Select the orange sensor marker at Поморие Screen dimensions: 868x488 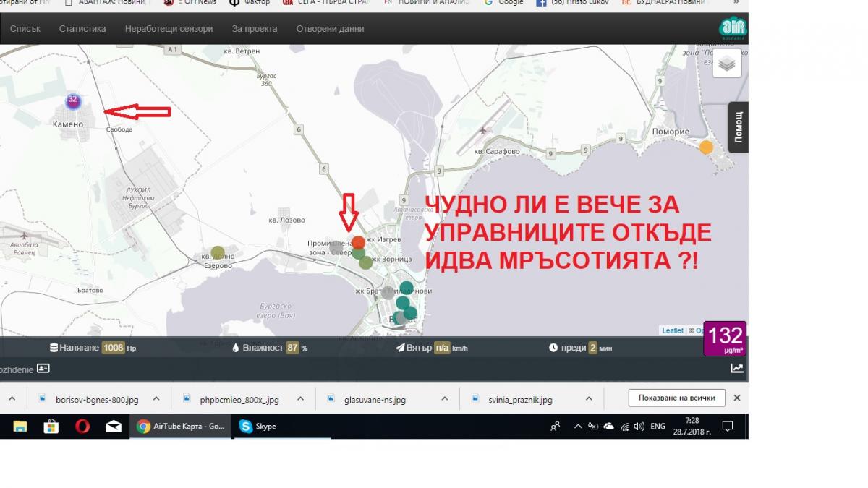(x=706, y=147)
